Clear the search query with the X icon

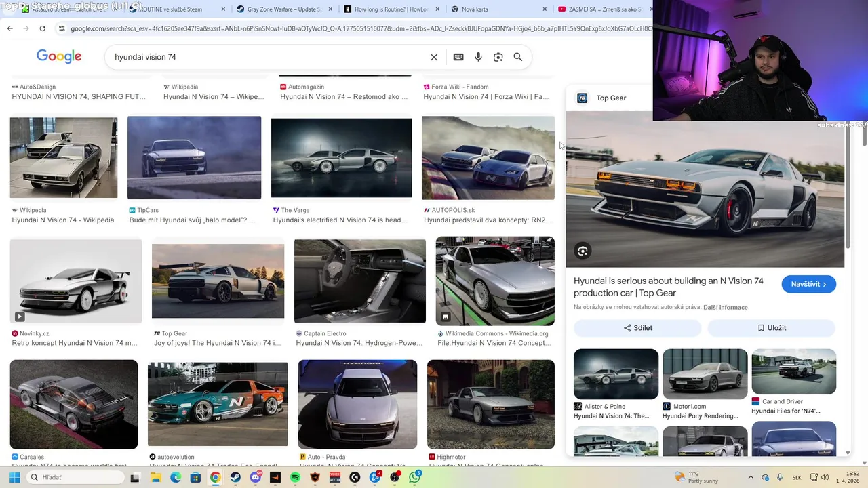tap(434, 57)
